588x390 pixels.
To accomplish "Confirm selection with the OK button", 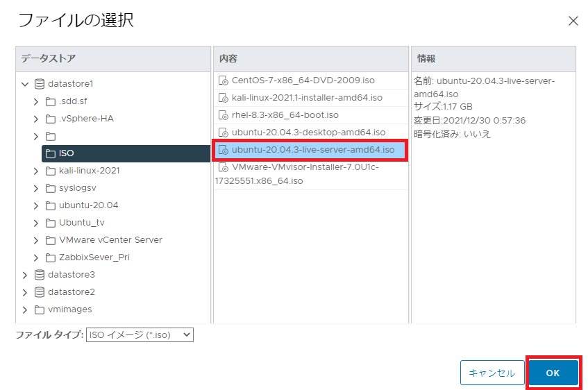I will pyautogui.click(x=553, y=373).
